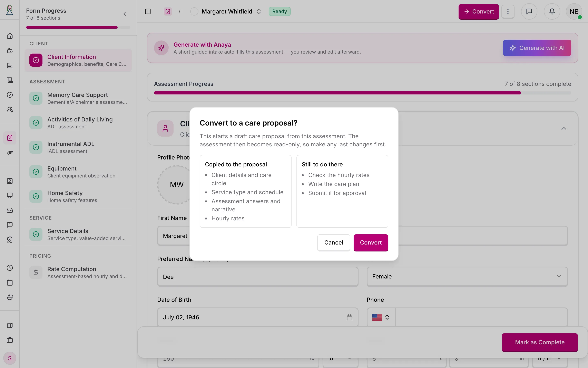Click the Ready status badge
Screen dimensions: 588x368
pos(280,11)
